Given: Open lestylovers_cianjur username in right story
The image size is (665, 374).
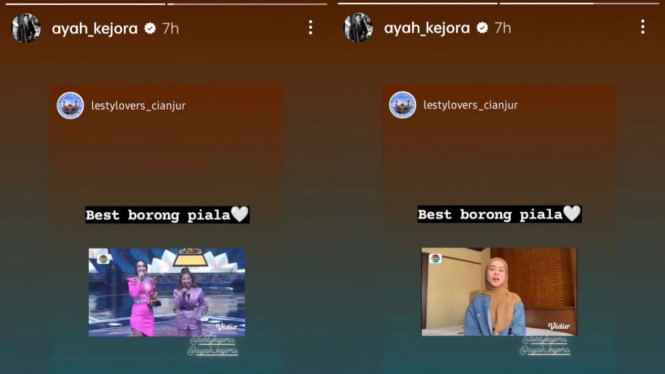Looking at the screenshot, I should [470, 105].
